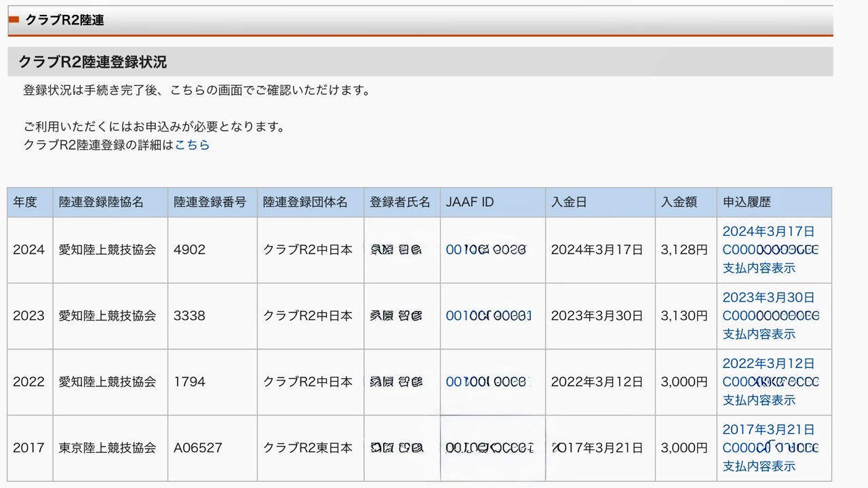
Task: Click the 入金額 column header
Action: coord(679,202)
